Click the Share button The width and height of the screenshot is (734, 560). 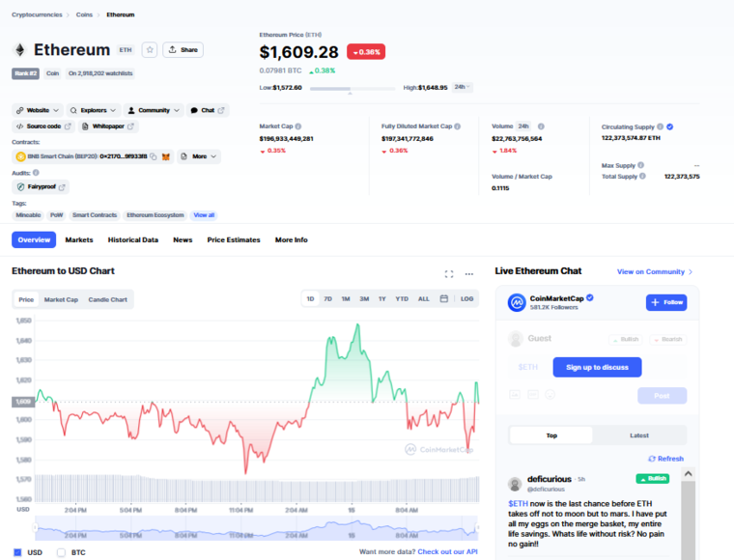point(183,49)
